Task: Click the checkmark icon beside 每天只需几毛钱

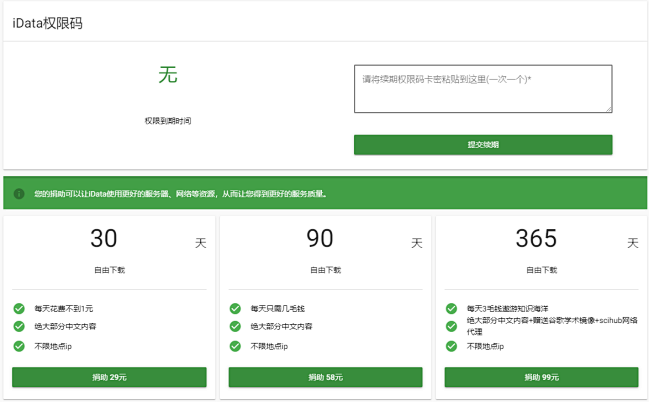Action: [x=235, y=308]
